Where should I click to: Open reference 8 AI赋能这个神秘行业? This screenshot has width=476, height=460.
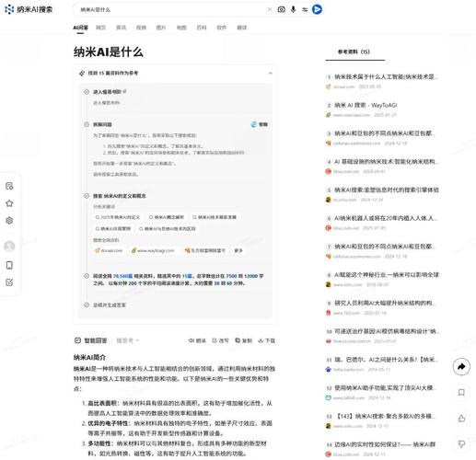pyautogui.click(x=387, y=275)
